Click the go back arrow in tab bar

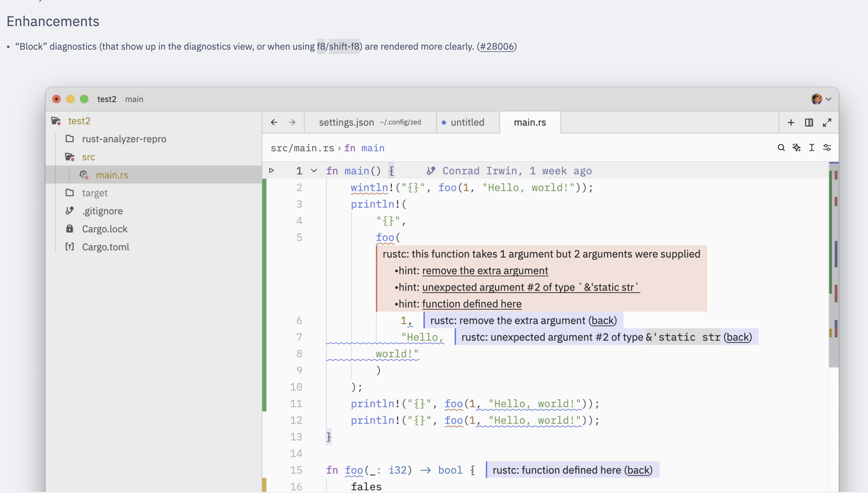click(x=274, y=122)
